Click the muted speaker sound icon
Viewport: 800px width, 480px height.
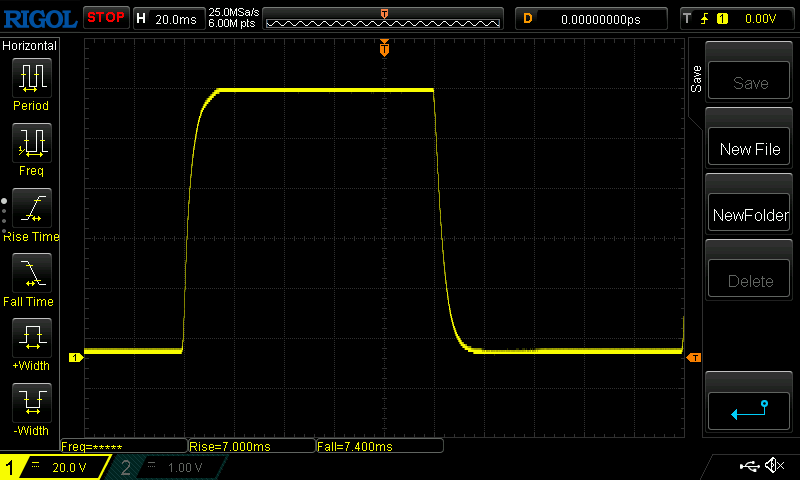pyautogui.click(x=774, y=466)
